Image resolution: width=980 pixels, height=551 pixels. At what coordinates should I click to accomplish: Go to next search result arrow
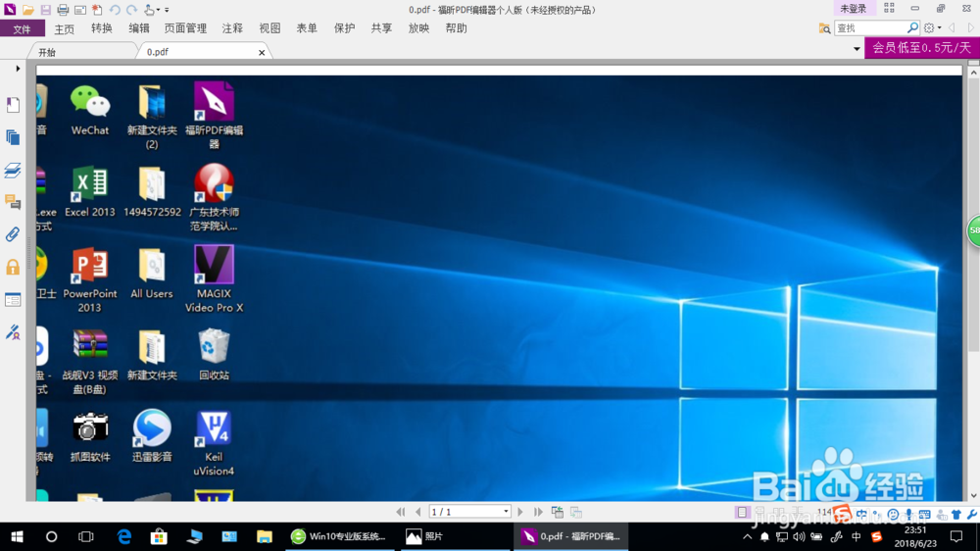[970, 27]
